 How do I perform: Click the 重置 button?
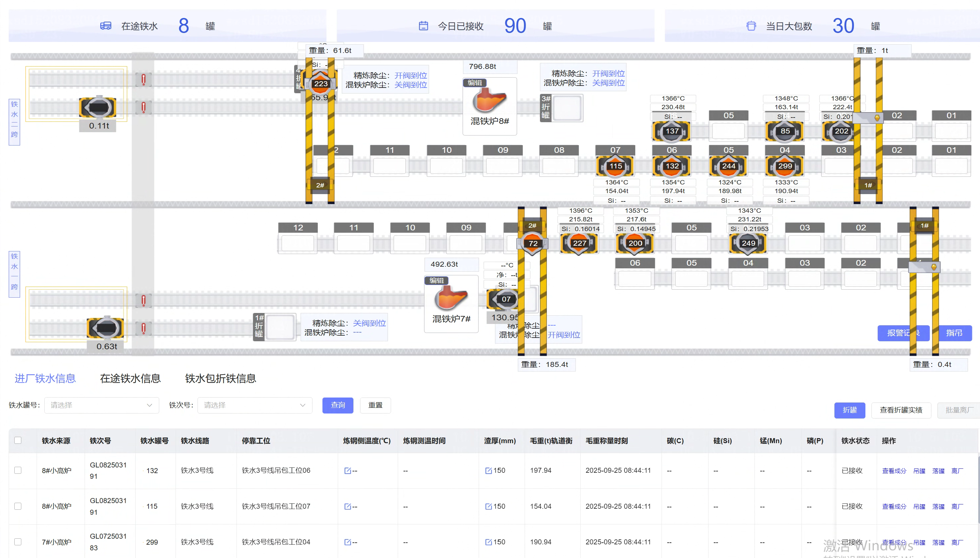pos(375,405)
